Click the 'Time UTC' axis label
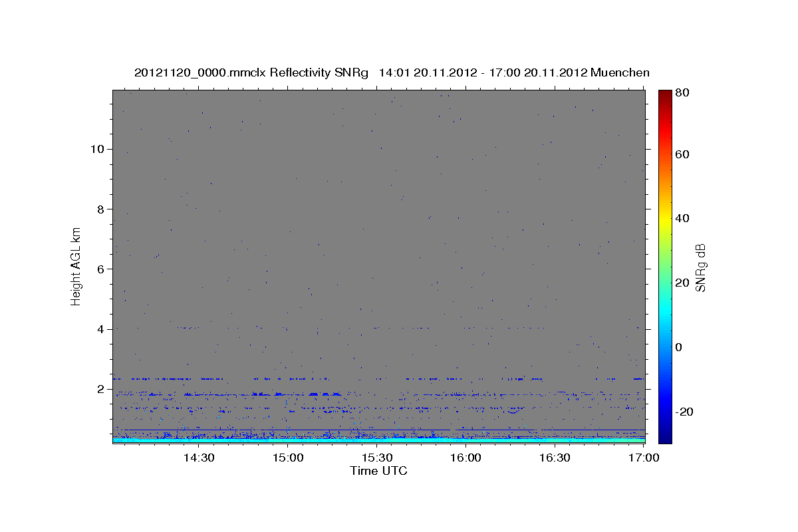 pyautogui.click(x=378, y=471)
